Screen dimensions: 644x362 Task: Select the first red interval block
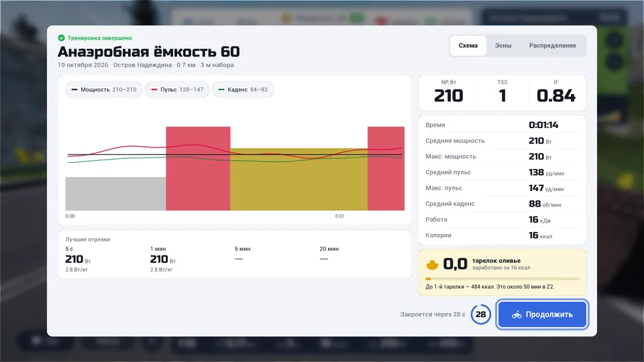tap(198, 168)
